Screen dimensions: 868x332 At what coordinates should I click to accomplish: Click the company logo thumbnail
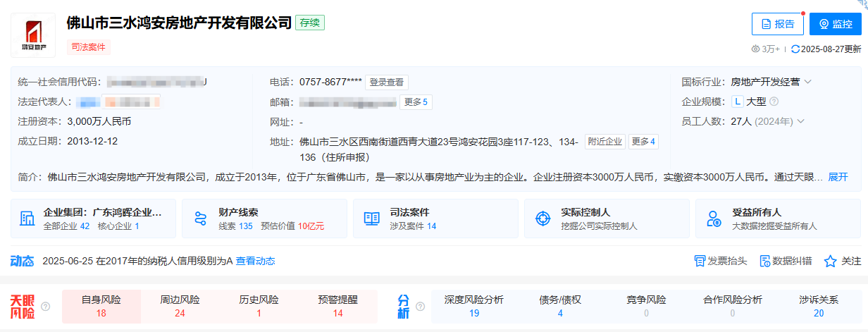(x=33, y=35)
